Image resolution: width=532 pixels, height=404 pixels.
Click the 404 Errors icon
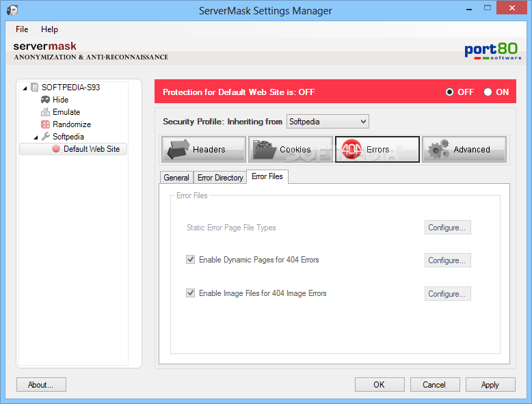351,149
